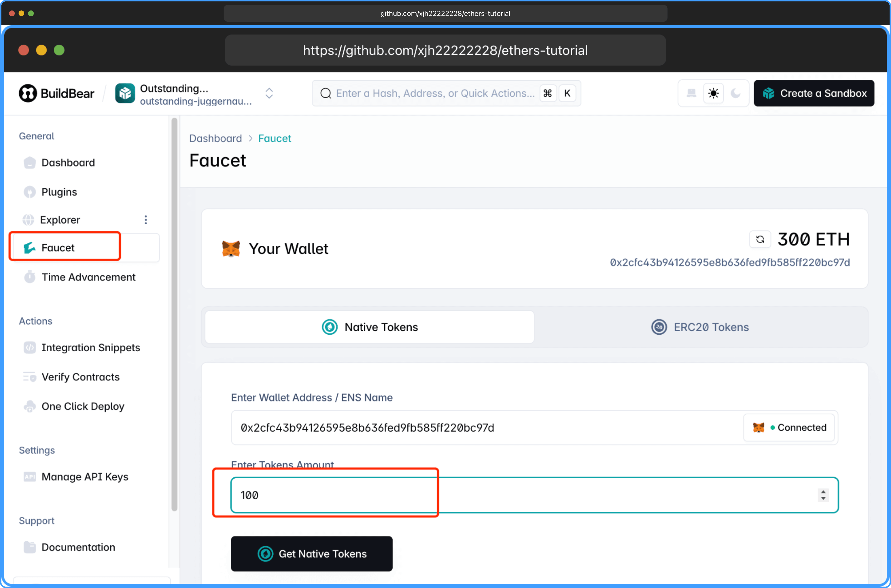The height and width of the screenshot is (588, 891).
Task: Click the sidebar vertical scrollbar
Action: 174,314
